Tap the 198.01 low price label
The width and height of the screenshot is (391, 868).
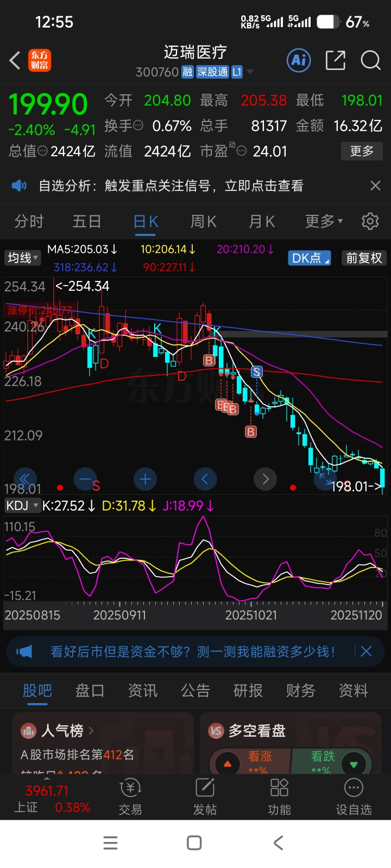(356, 486)
